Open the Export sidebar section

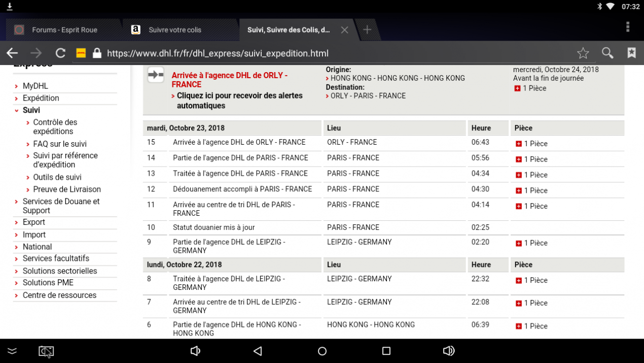[x=34, y=222]
